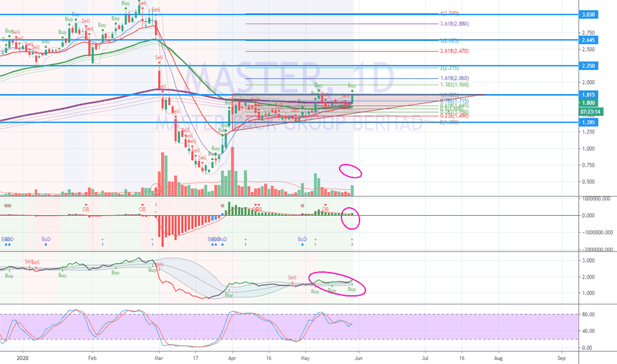Select the 2.618(2.470) Fibonacci level label
617x364 pixels.
(x=455, y=51)
